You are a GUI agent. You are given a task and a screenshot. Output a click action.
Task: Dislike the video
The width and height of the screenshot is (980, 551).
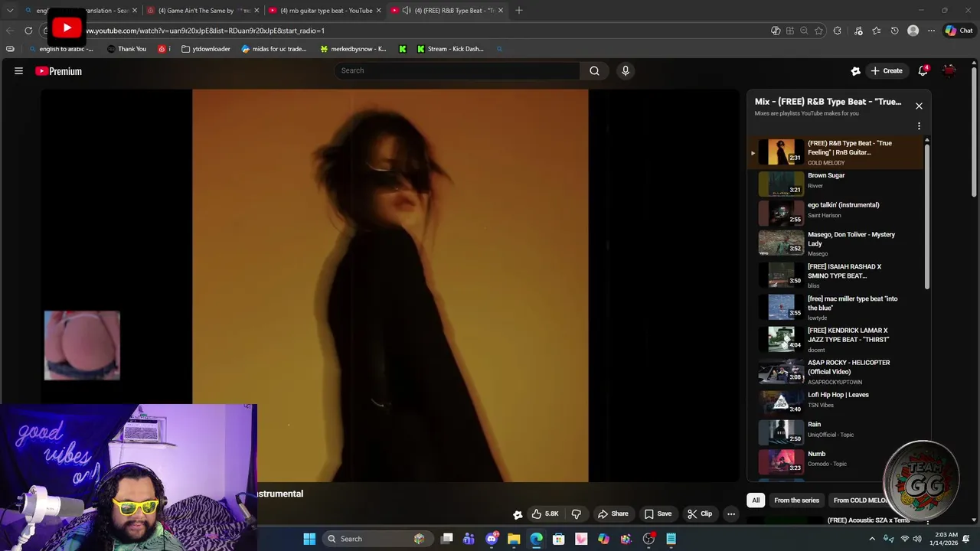point(577,514)
